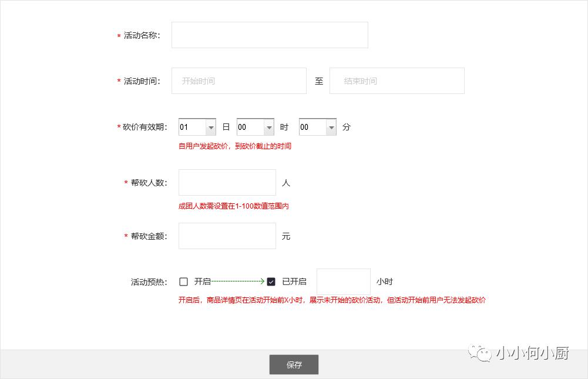Click the preheat hours (小时) input field
This screenshot has height=379, width=588.
point(343,281)
